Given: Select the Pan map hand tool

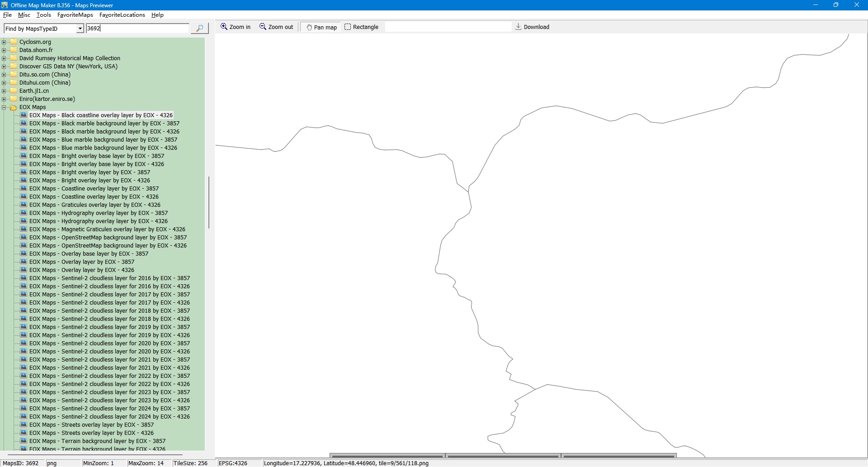Looking at the screenshot, I should click(x=321, y=27).
